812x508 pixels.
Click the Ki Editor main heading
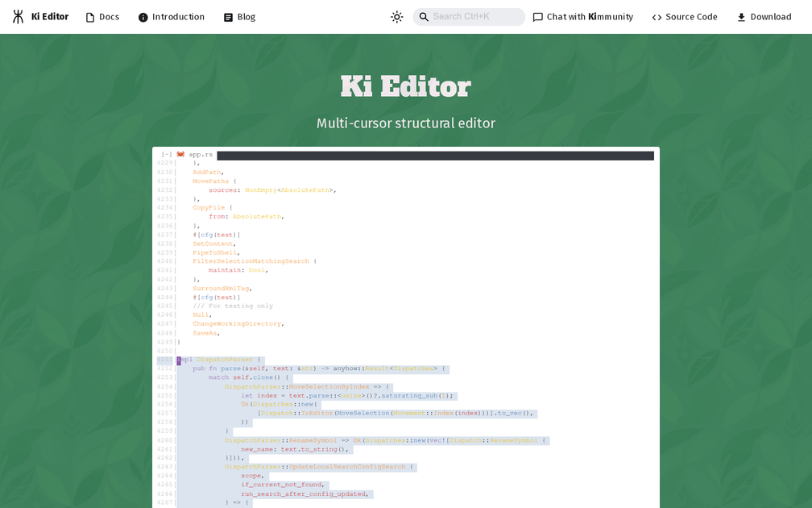(405, 86)
